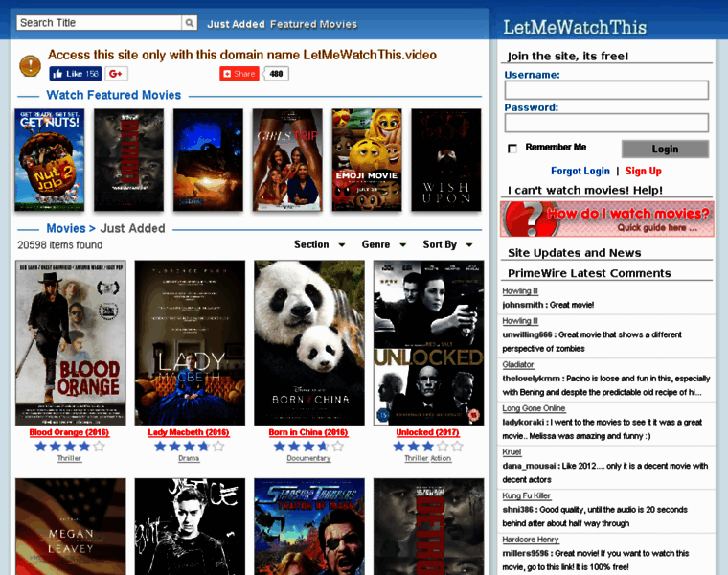Click the LetMeWatchThis site logo
Screen dimensions: 728x575
(575, 28)
